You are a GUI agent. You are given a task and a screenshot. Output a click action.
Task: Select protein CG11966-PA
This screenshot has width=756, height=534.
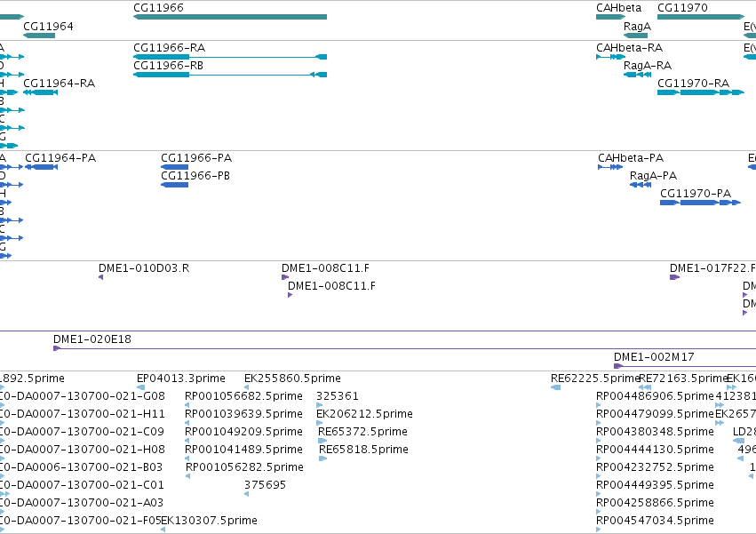click(x=174, y=167)
